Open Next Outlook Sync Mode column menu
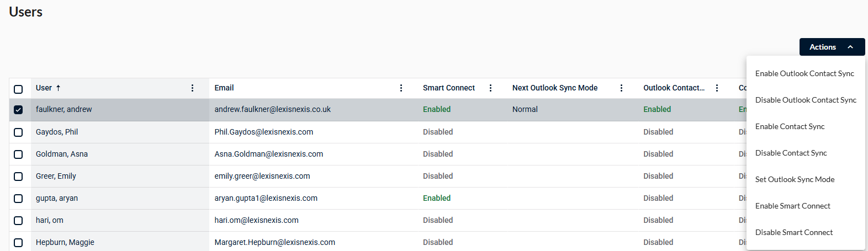 621,88
